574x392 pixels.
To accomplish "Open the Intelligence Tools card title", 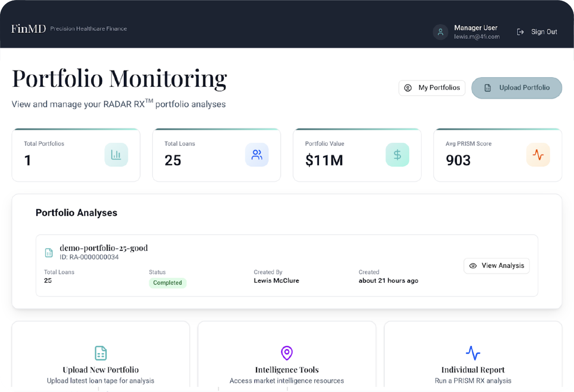I will (287, 370).
